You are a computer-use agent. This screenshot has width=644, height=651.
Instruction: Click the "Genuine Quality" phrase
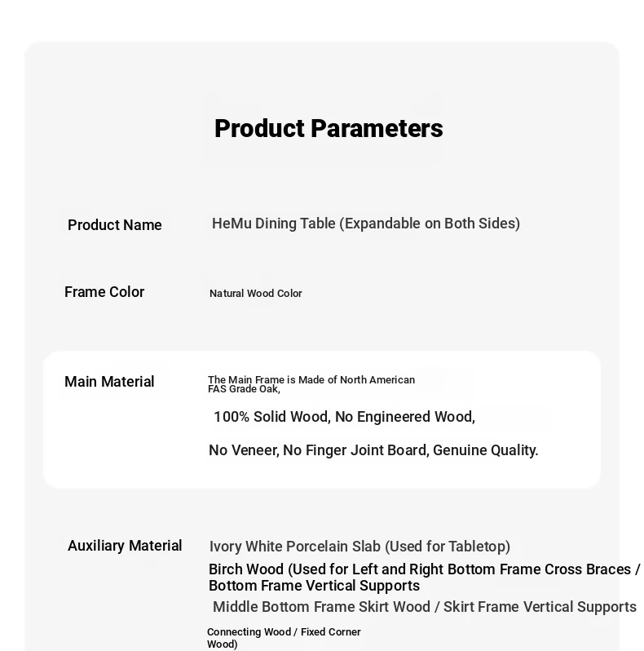click(x=486, y=450)
